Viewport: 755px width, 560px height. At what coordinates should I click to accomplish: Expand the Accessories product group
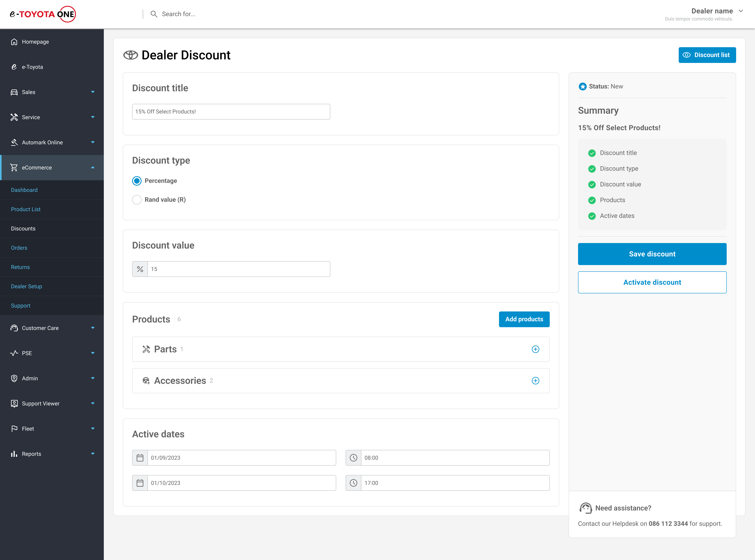pos(535,381)
